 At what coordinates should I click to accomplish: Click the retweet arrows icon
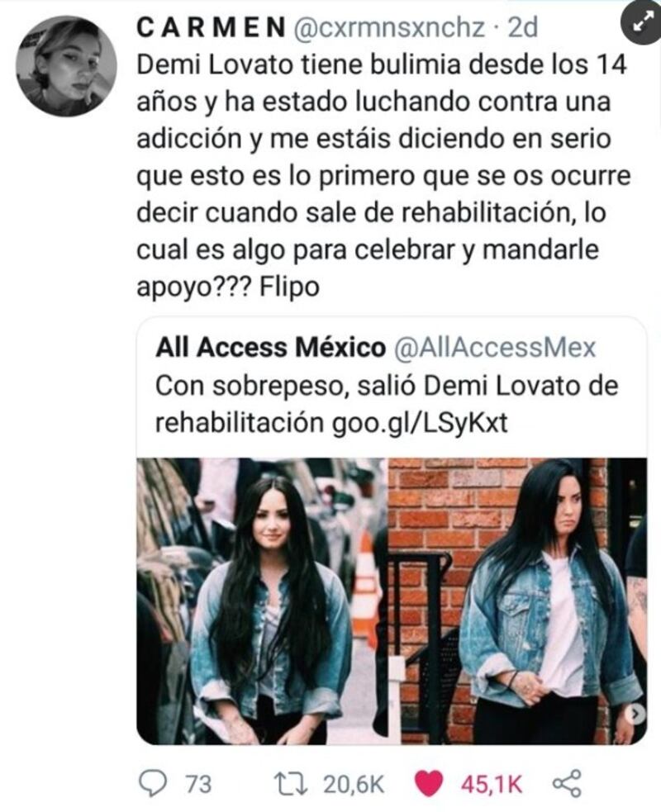(x=291, y=784)
